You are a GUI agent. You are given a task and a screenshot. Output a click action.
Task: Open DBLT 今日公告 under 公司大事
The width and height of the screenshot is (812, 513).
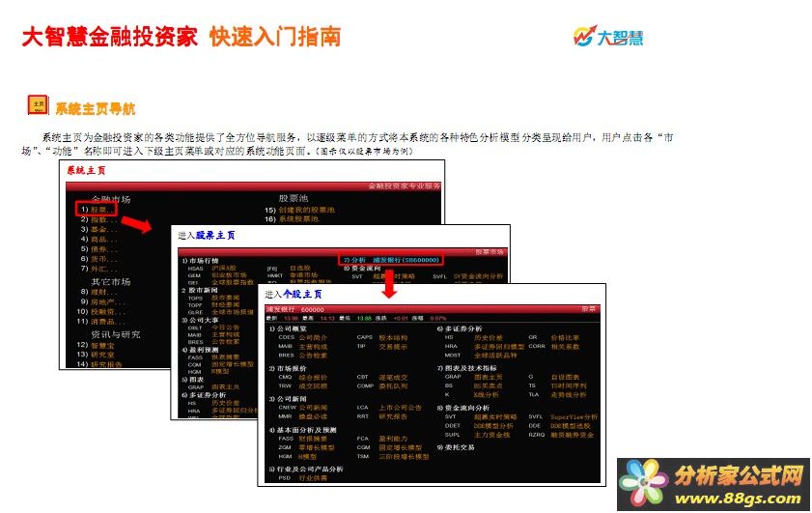pos(213,328)
